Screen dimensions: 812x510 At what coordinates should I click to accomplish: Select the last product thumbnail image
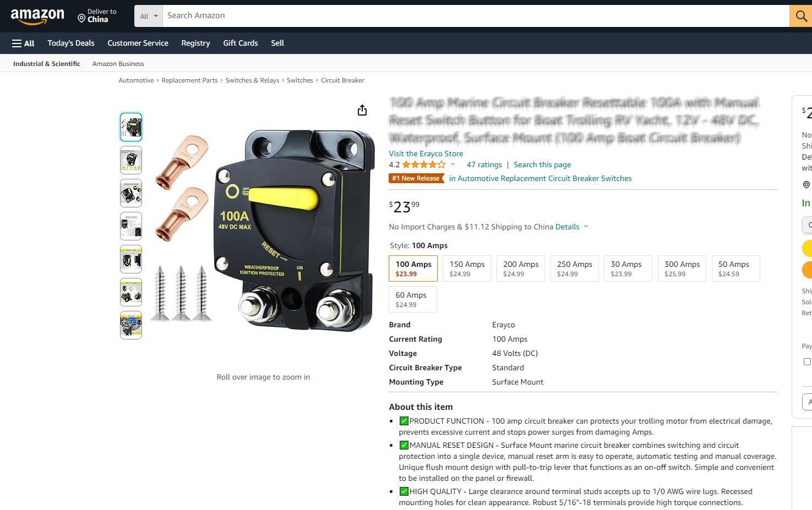131,325
